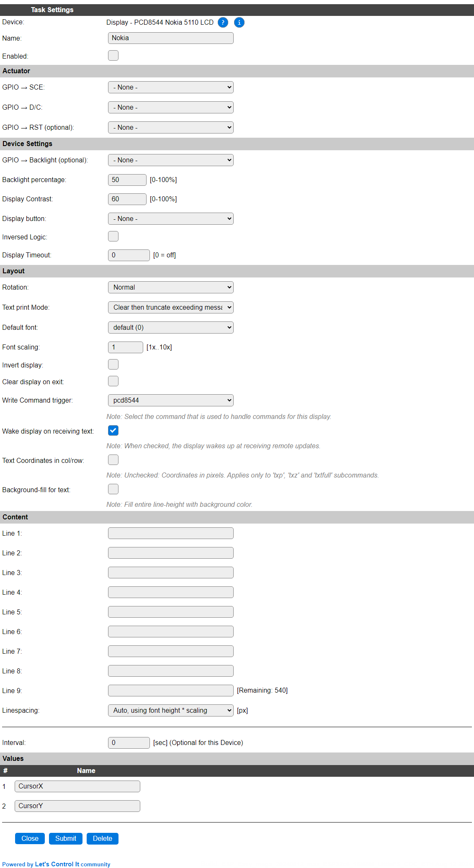This screenshot has width=474, height=868.
Task: Expand the Rotation dropdown
Action: [171, 288]
